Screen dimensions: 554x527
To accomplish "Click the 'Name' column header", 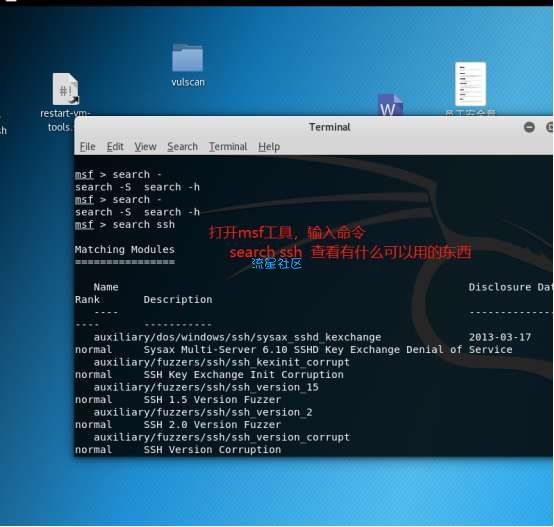I will pyautogui.click(x=106, y=287).
